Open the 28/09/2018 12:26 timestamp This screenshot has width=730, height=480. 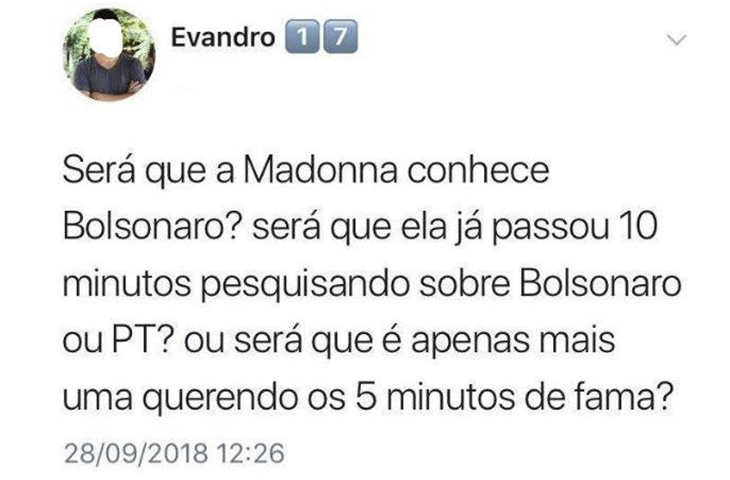tap(174, 453)
